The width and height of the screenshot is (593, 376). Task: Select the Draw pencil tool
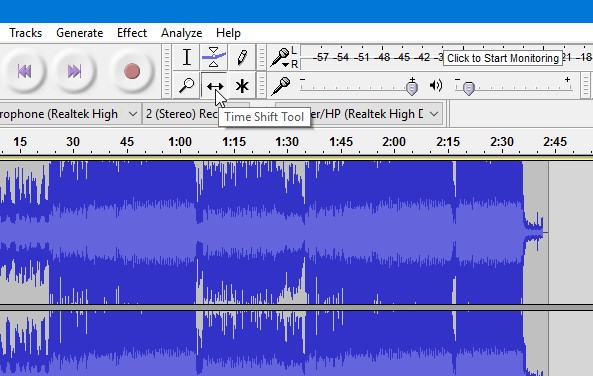[x=242, y=57]
